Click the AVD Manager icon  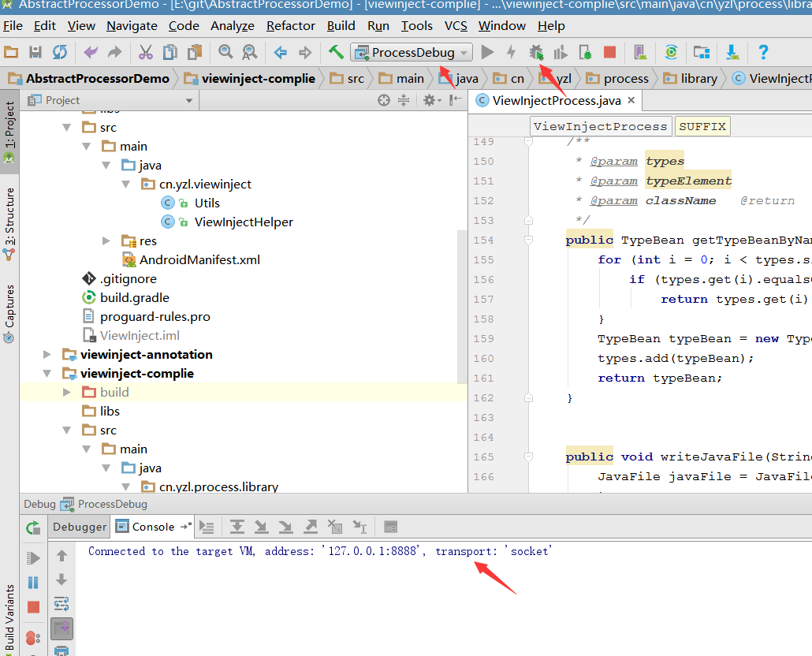(x=641, y=52)
